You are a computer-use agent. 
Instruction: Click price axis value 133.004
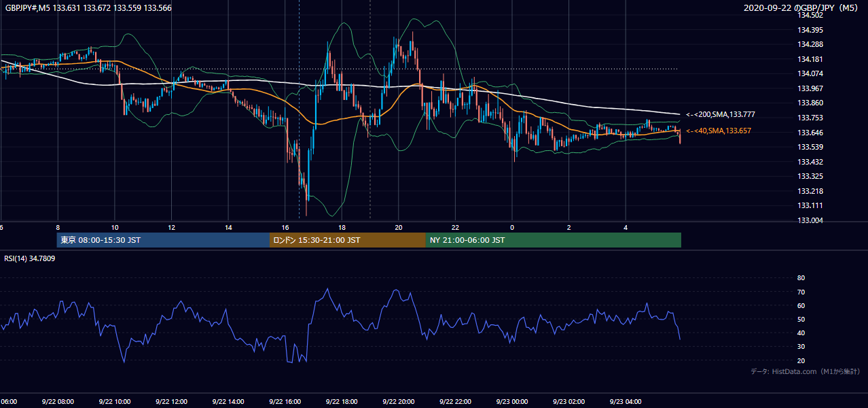pos(810,220)
